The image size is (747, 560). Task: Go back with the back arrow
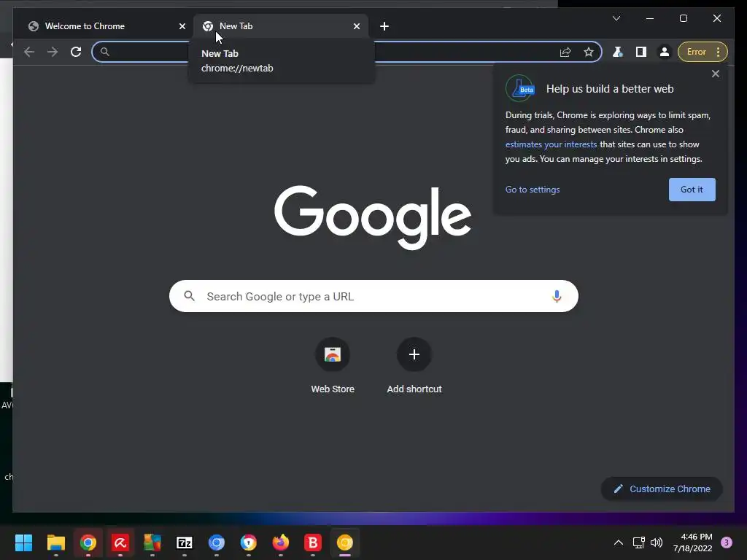[29, 52]
